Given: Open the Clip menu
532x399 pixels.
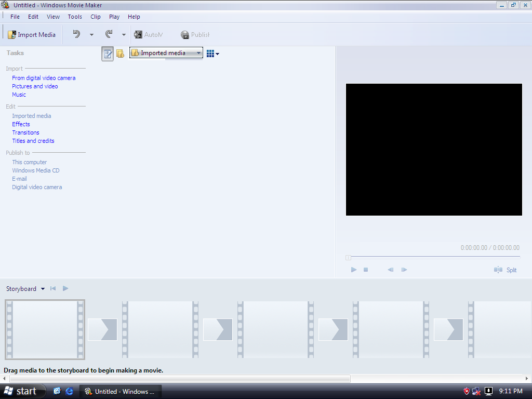Looking at the screenshot, I should (96, 17).
